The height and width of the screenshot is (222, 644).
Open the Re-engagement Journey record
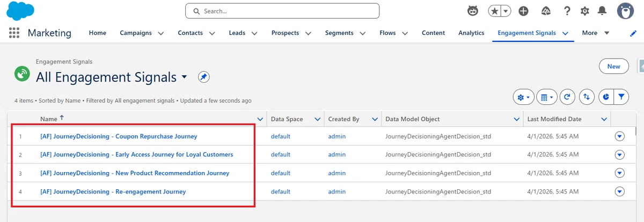[113, 191]
